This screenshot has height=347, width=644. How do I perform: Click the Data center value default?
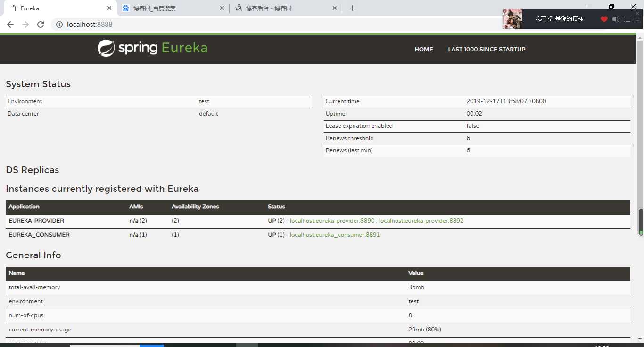[208, 114]
